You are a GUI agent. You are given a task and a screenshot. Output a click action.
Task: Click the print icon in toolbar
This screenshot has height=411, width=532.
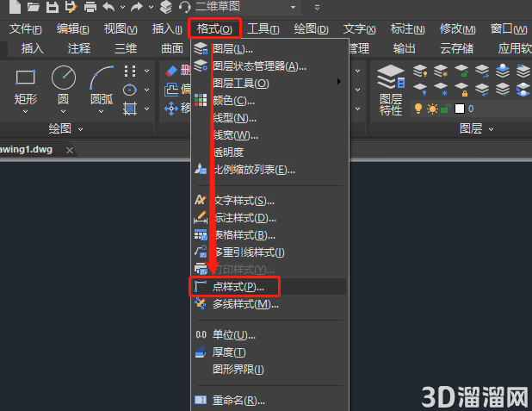tap(90, 7)
